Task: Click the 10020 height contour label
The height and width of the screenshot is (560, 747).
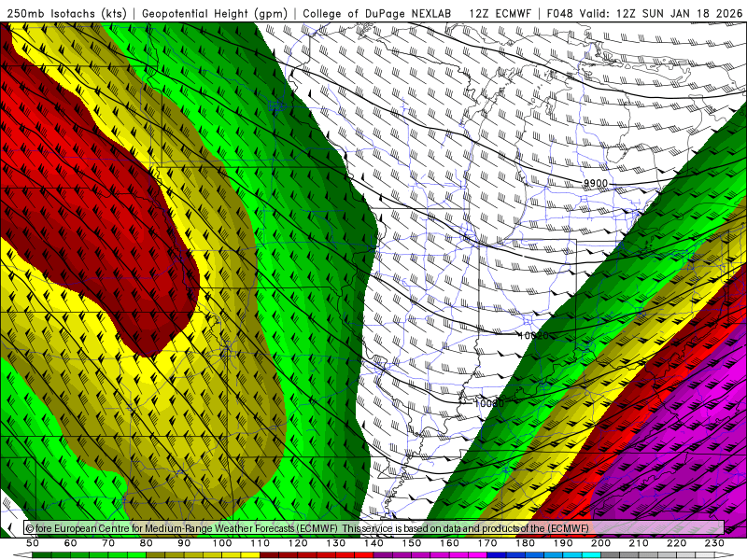Action: (x=533, y=336)
